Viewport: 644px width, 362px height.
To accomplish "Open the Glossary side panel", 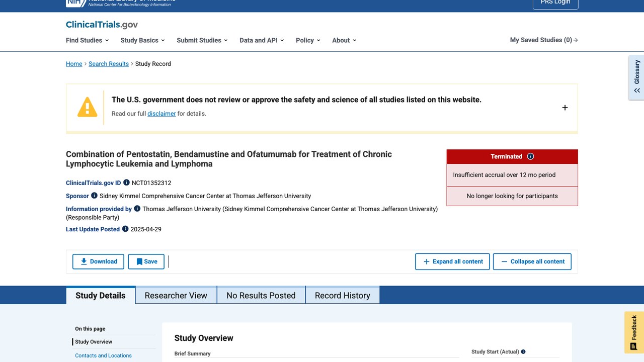I will point(636,77).
